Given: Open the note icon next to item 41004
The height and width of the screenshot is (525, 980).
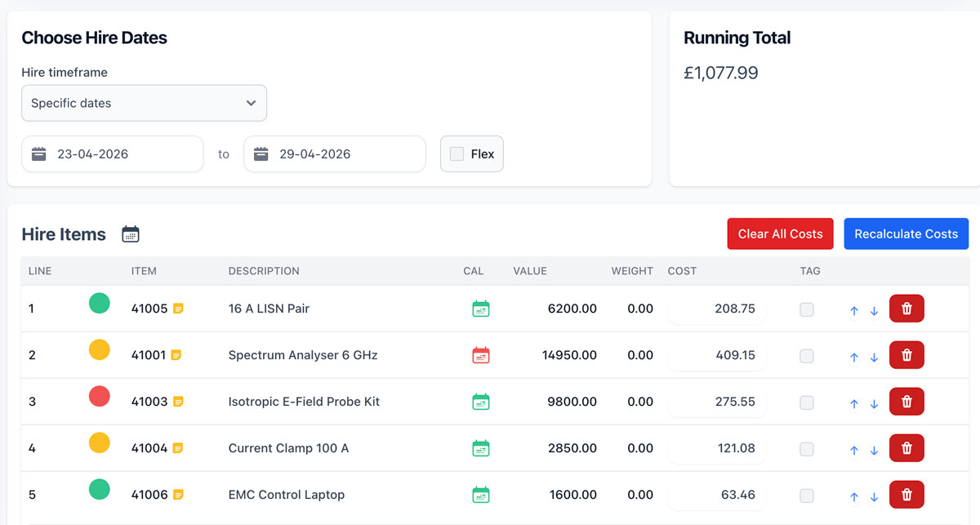Looking at the screenshot, I should point(177,448).
